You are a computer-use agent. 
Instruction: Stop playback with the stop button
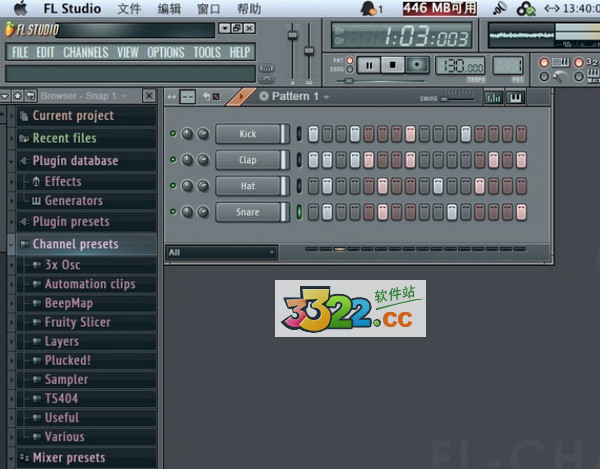pyautogui.click(x=393, y=65)
